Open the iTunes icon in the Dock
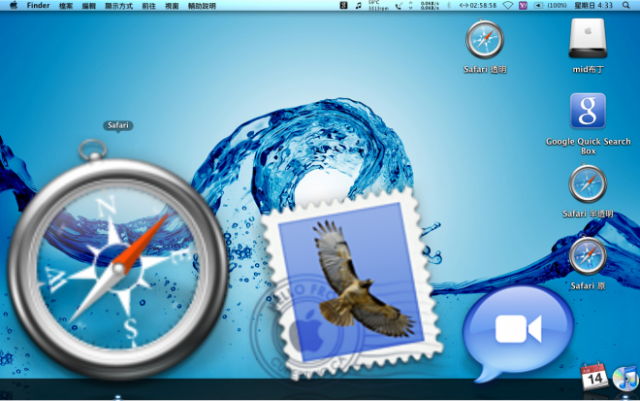This screenshot has height=401, width=640. point(625,378)
